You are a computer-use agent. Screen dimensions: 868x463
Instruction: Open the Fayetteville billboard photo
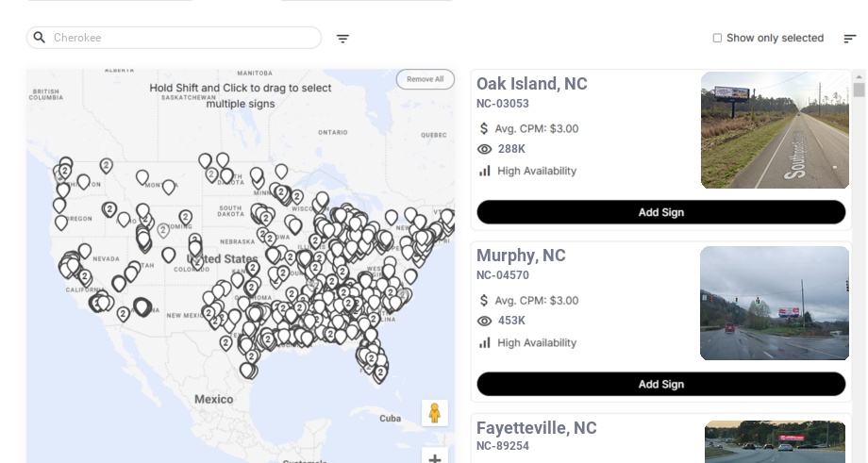pyautogui.click(x=775, y=441)
